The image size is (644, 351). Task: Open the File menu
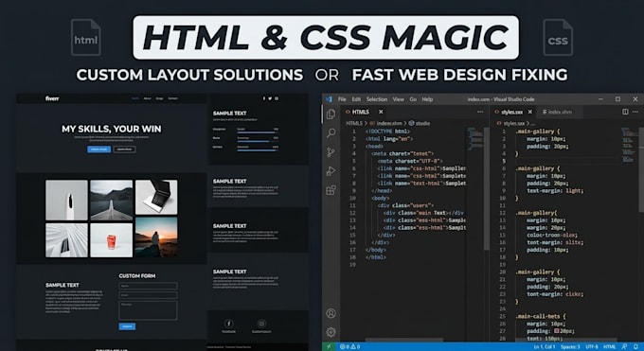click(x=342, y=99)
